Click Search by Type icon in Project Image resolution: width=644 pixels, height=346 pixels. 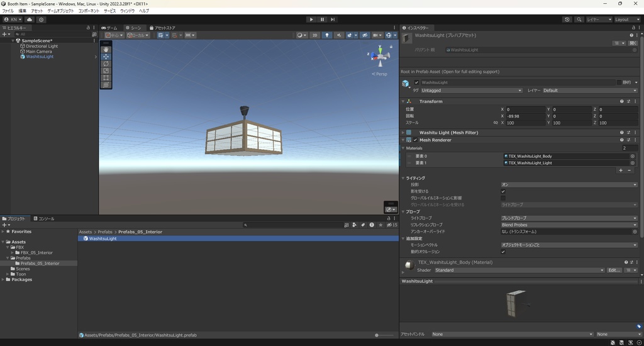pyautogui.click(x=355, y=225)
